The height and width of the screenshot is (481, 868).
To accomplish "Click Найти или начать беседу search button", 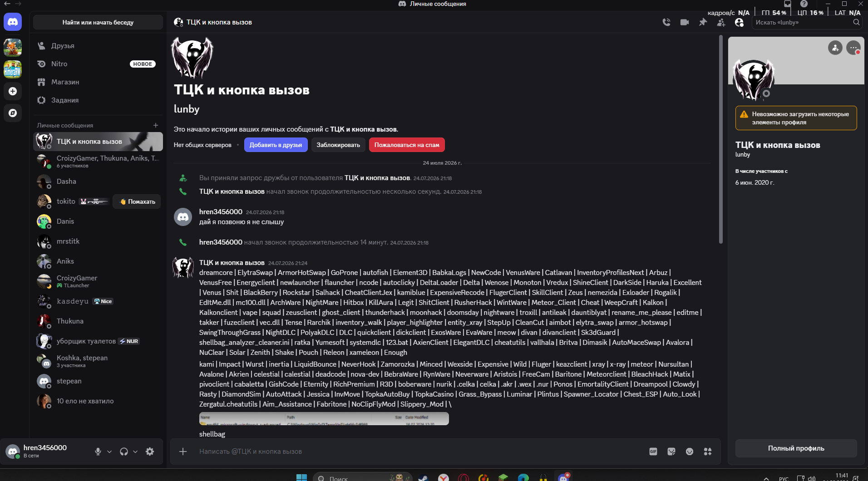I will click(98, 22).
